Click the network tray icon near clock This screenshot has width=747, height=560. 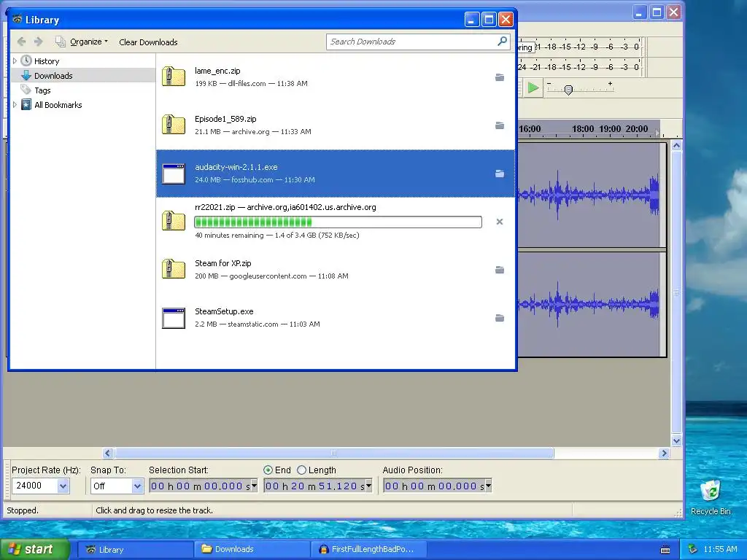693,549
